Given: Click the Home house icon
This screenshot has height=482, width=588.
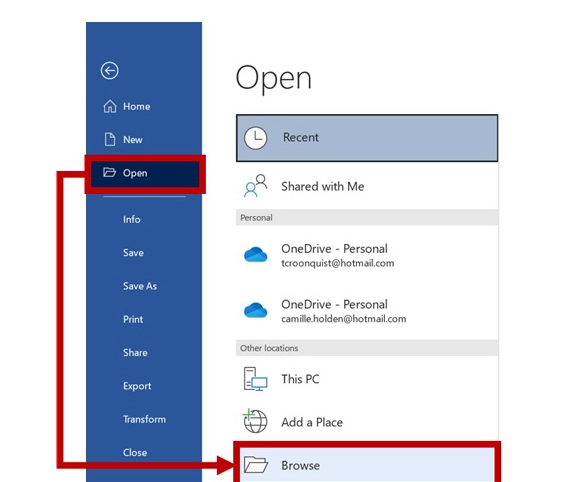Looking at the screenshot, I should coord(110,107).
